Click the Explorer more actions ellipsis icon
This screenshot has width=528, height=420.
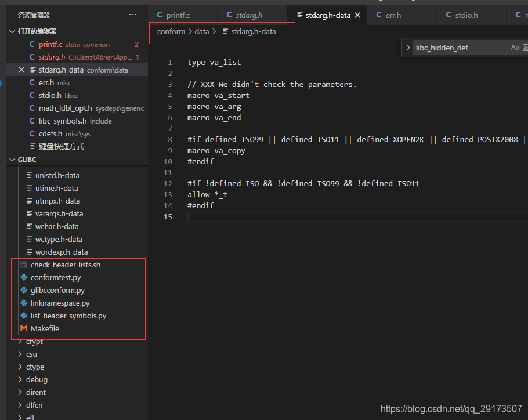tap(133, 14)
